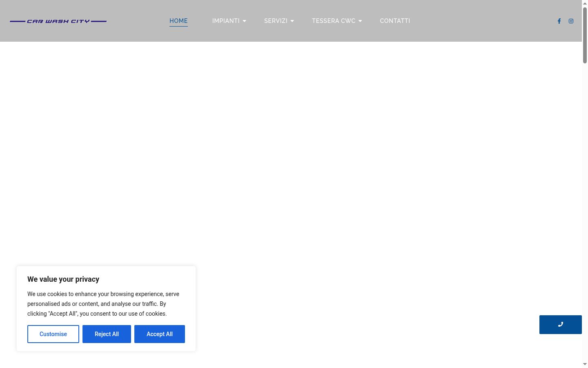Open the Tessera CWC menu item
Screen dimensions: 588x368
pyautogui.click(x=334, y=21)
